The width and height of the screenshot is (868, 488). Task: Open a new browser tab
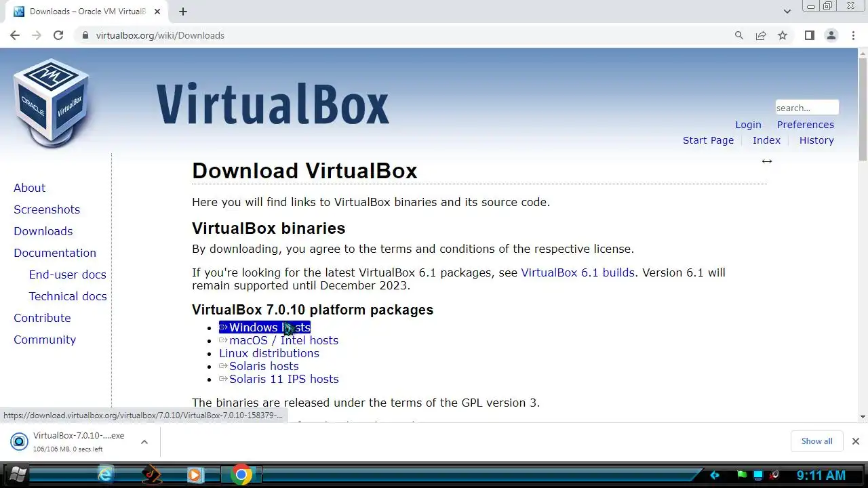tap(183, 12)
